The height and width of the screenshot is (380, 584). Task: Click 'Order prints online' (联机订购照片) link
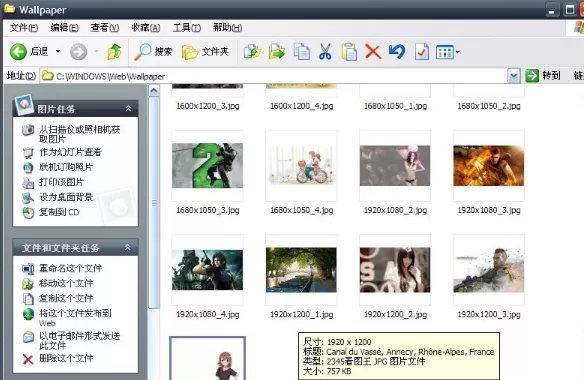pyautogui.click(x=66, y=167)
